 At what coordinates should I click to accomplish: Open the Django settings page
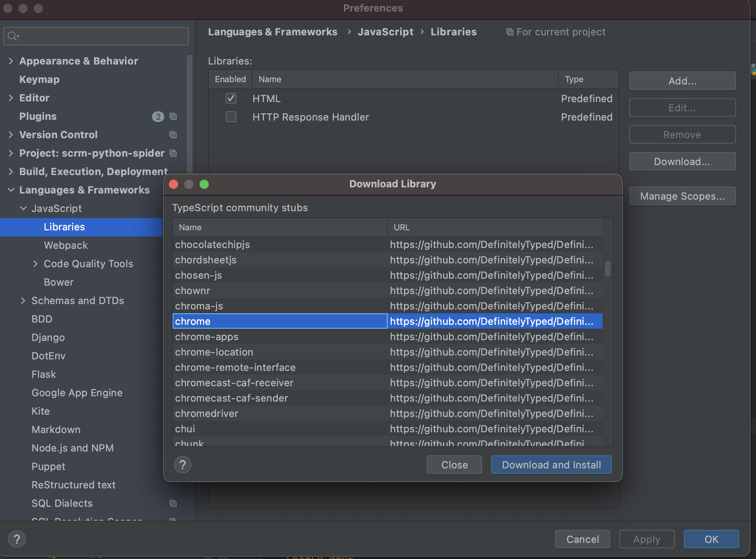tap(48, 337)
